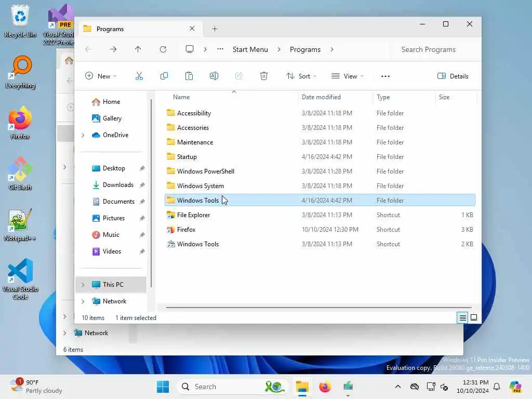Click the Start Menu breadcrumb
Screen dimensions: 532x399
coord(250,49)
